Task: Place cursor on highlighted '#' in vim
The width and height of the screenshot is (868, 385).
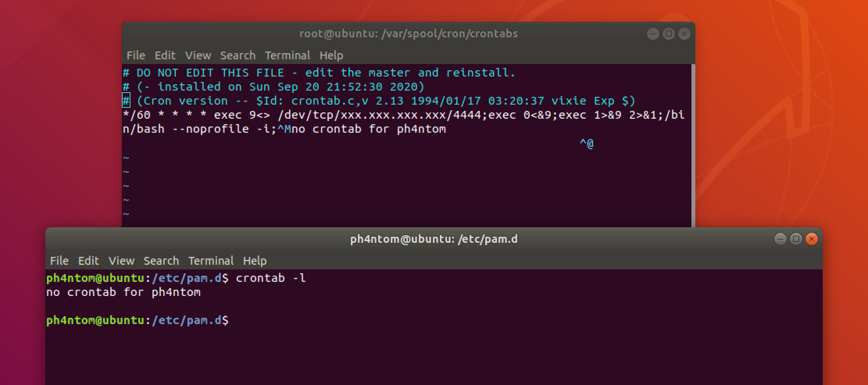Action: tap(126, 101)
